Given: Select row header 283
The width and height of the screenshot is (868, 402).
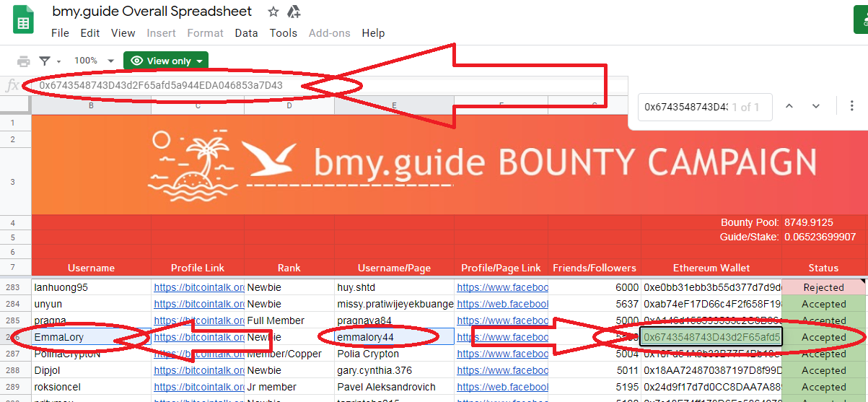Looking at the screenshot, I should click(x=15, y=287).
